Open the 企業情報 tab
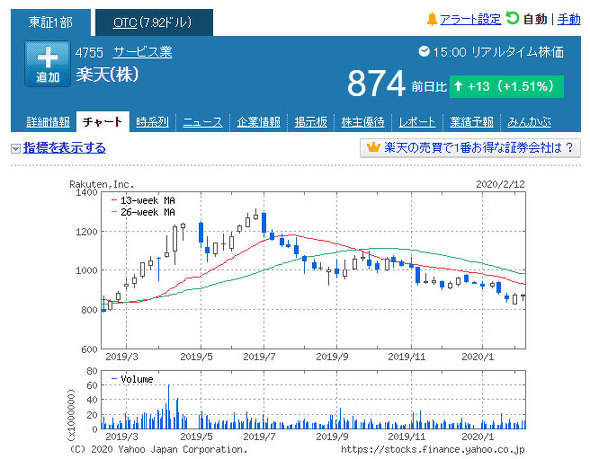The height and width of the screenshot is (459, 590). 259,122
